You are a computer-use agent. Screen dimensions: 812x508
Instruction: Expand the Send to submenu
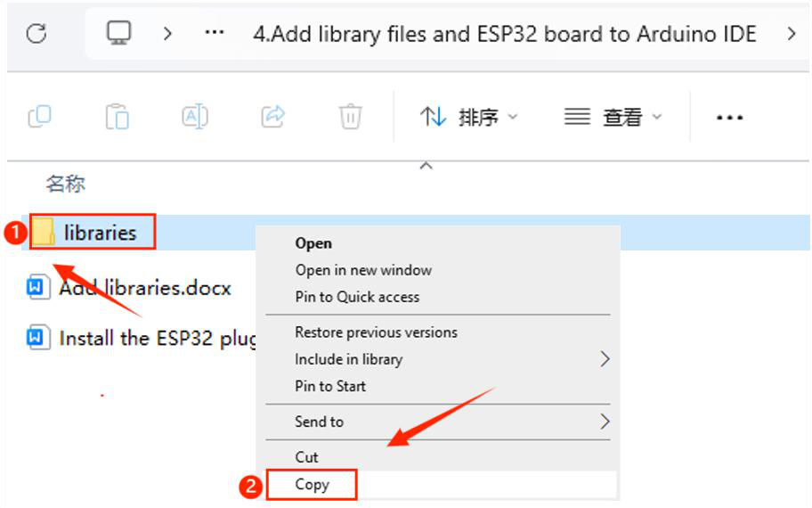(438, 422)
